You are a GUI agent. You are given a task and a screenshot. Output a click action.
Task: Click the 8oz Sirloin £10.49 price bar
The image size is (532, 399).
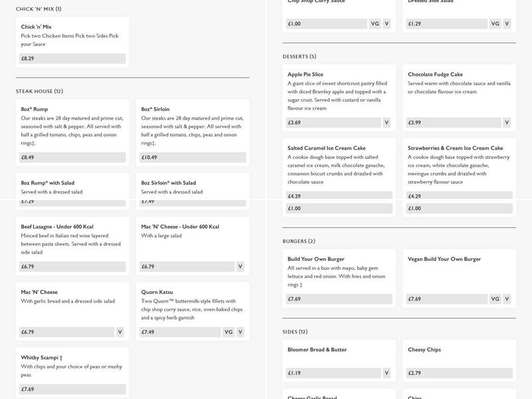click(192, 158)
